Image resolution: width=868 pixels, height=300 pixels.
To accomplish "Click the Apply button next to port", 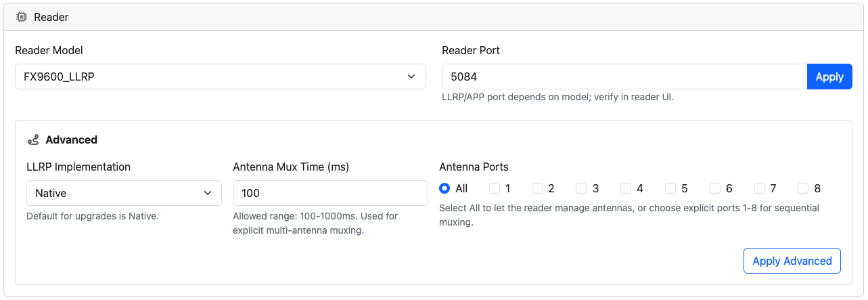I will [829, 77].
